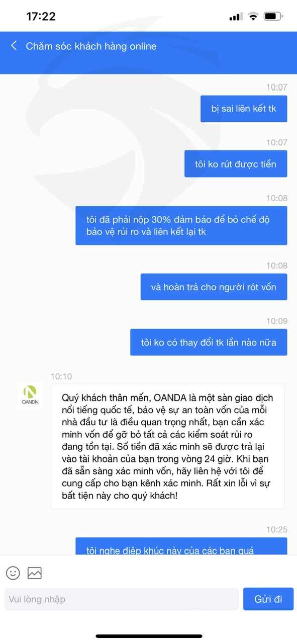Tap the battery indicator icon
The image size is (297, 644).
point(273,17)
